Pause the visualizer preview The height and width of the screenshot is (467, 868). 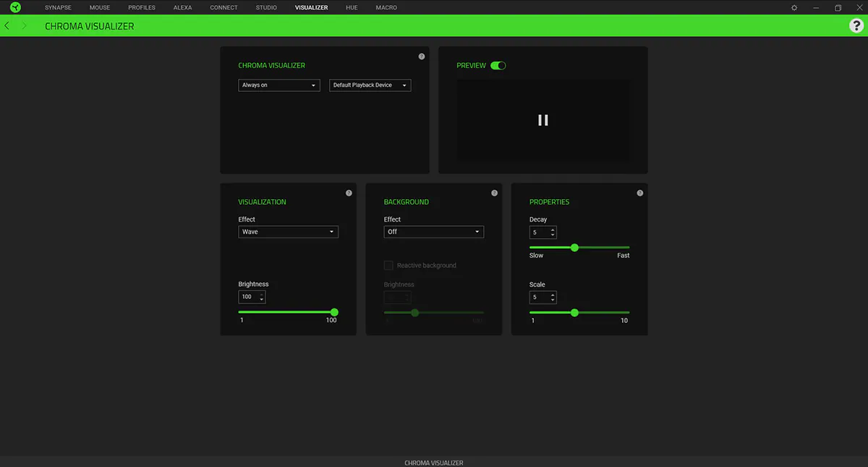543,120
